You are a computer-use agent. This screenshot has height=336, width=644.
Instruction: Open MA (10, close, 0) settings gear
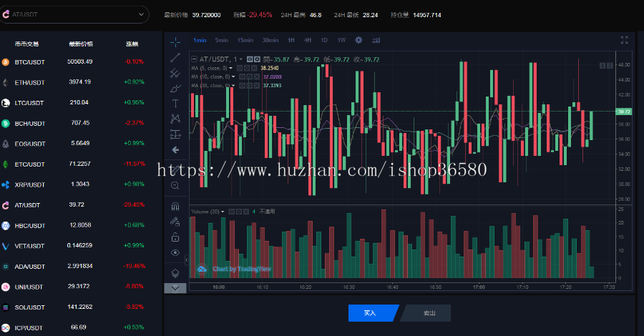(249, 76)
